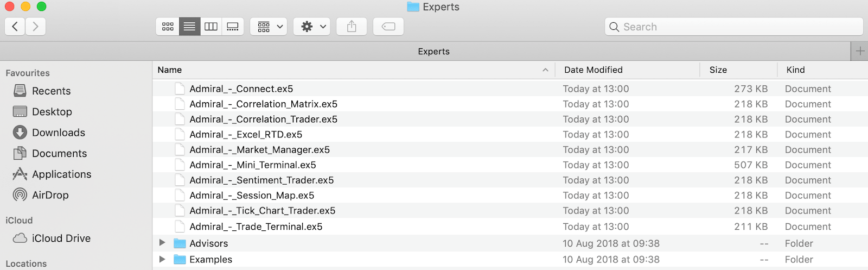Add a new tab with the plus button
Image resolution: width=868 pixels, height=270 pixels.
pos(860,51)
